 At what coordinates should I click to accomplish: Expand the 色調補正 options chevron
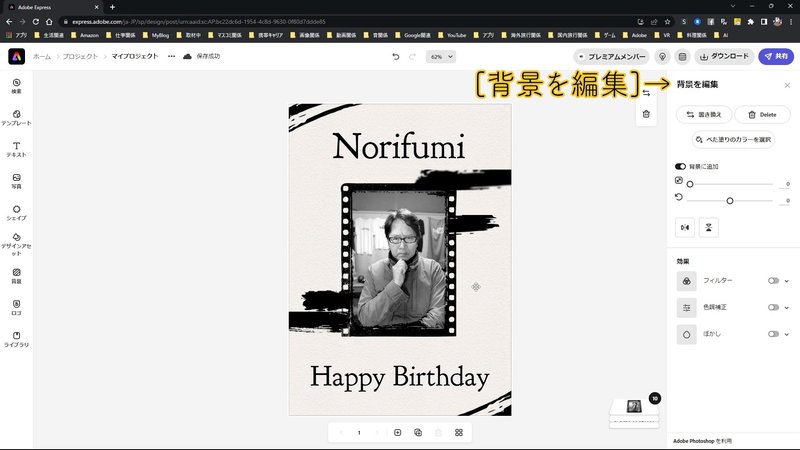click(787, 307)
